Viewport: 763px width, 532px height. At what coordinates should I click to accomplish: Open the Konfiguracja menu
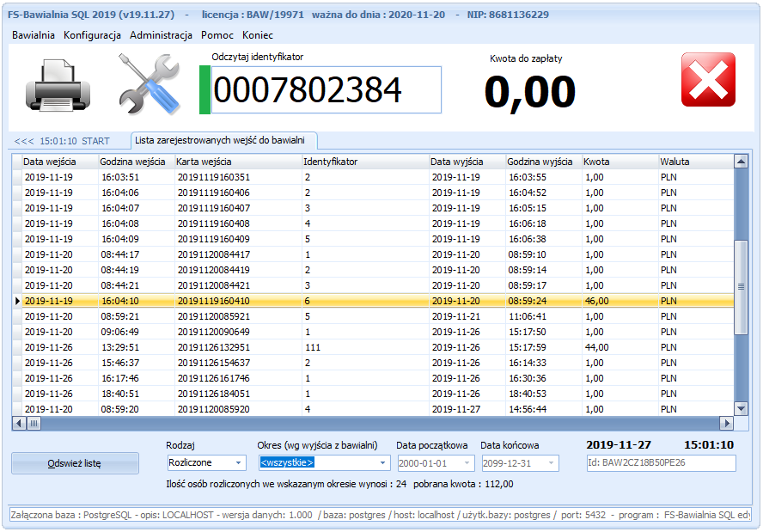(92, 35)
